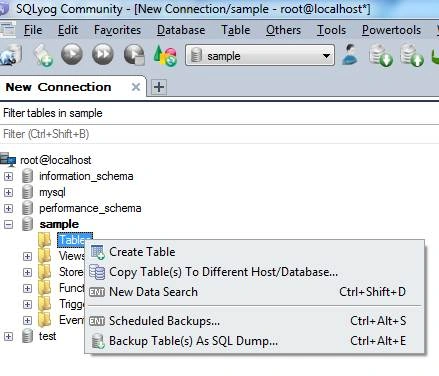Click the Triggers folder icon
The height and width of the screenshot is (376, 439).
click(x=45, y=304)
